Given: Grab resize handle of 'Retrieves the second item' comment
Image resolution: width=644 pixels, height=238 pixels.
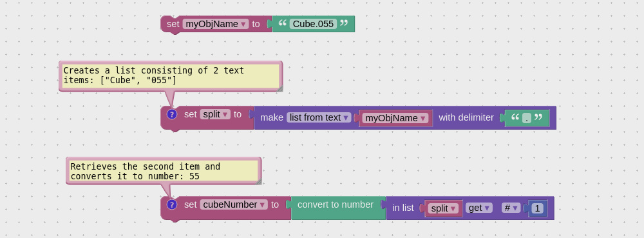Looking at the screenshot, I should (x=258, y=182).
